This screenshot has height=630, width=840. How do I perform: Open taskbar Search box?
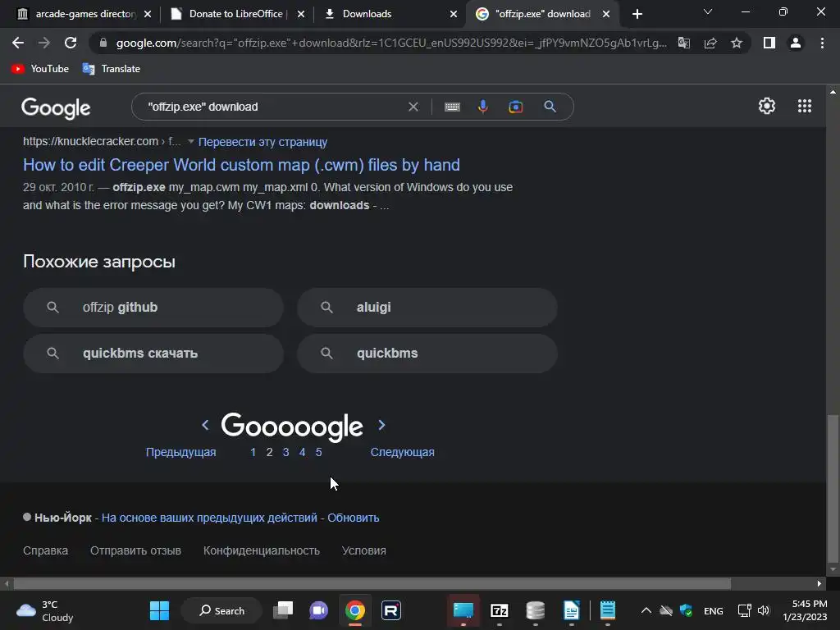(x=221, y=610)
